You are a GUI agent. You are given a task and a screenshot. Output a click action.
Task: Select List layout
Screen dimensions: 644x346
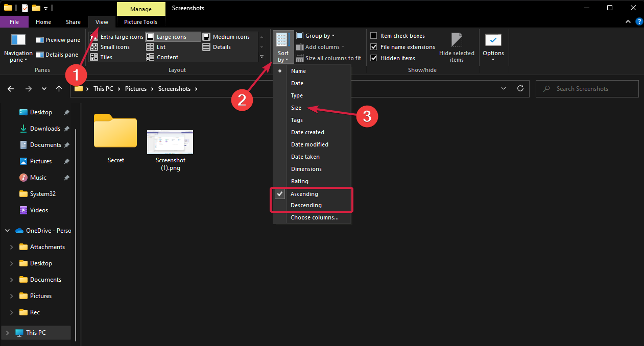pos(156,47)
